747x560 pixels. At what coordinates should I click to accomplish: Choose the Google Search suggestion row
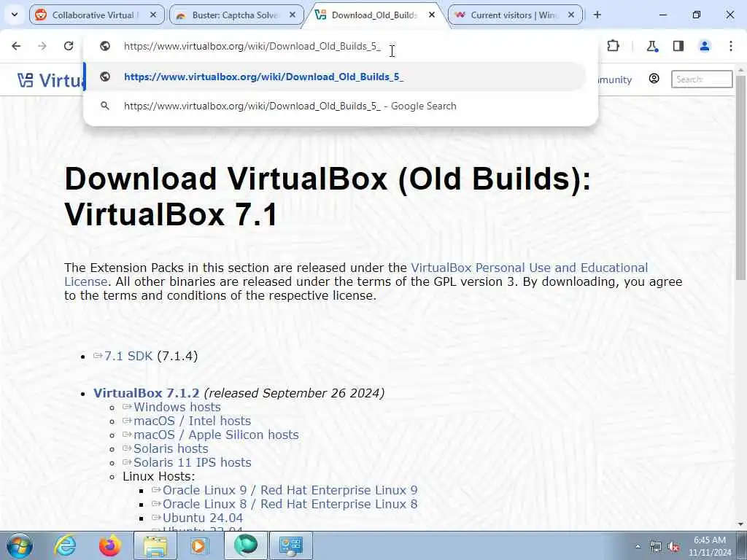click(335, 106)
